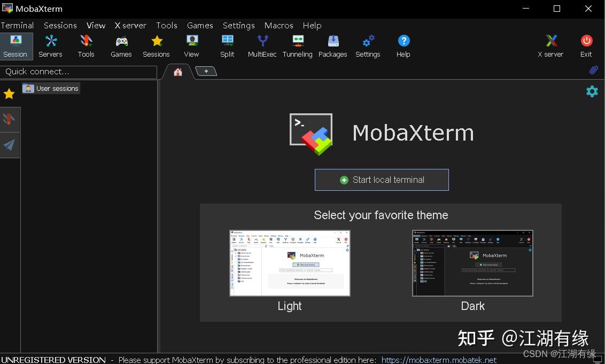Screen dimensions: 605x364
Task: Click the X server toolbar icon
Action: tap(550, 46)
